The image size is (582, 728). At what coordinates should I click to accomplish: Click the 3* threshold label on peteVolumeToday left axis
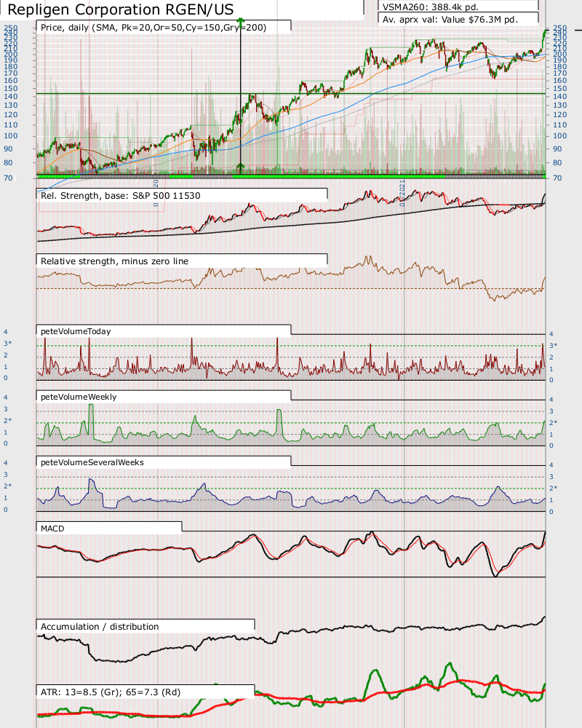(8, 344)
